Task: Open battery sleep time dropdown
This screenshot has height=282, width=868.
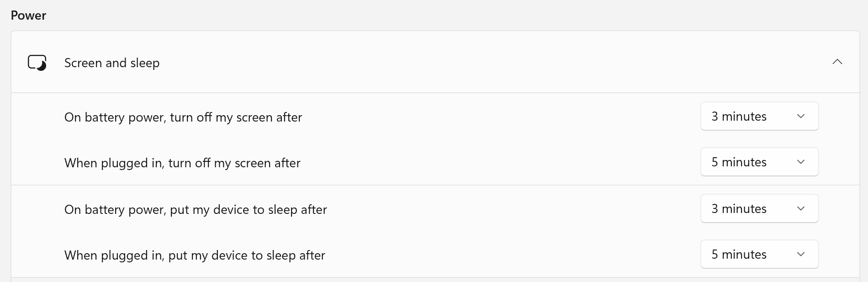Action: click(759, 209)
